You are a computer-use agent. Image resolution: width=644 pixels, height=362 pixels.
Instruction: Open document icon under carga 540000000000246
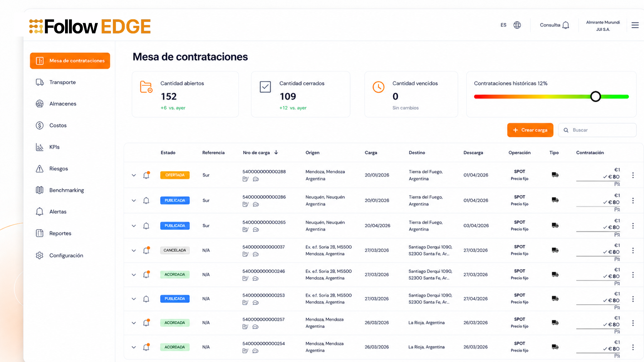[x=245, y=279]
